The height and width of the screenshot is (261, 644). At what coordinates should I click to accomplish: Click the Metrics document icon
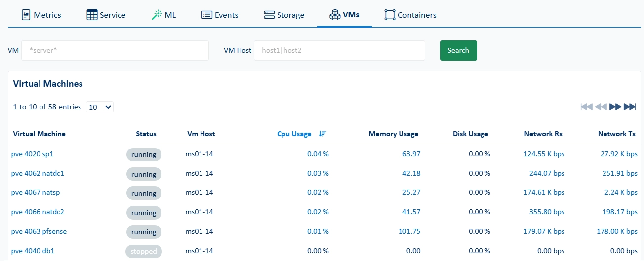tap(26, 15)
